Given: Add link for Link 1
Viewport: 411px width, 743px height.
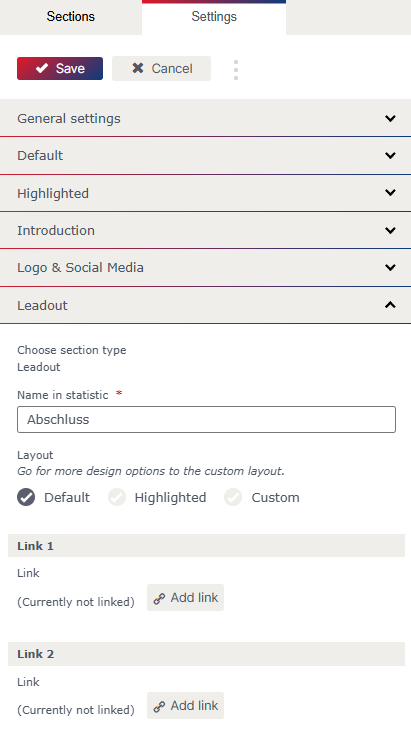Looking at the screenshot, I should click(x=185, y=598).
